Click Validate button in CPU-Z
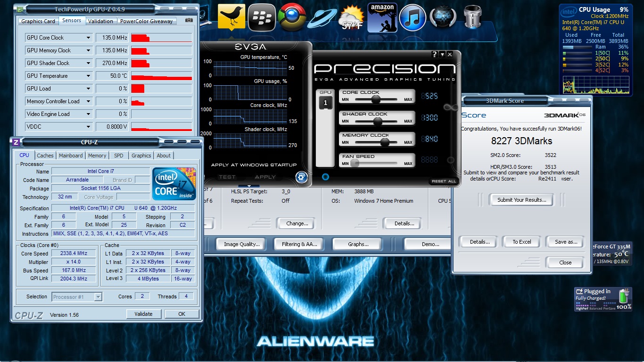This screenshot has width=644, height=362. tap(143, 314)
